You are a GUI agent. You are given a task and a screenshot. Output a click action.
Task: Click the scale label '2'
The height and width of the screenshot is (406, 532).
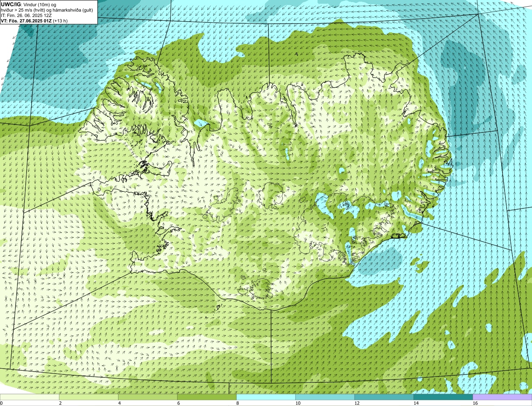coord(60,403)
